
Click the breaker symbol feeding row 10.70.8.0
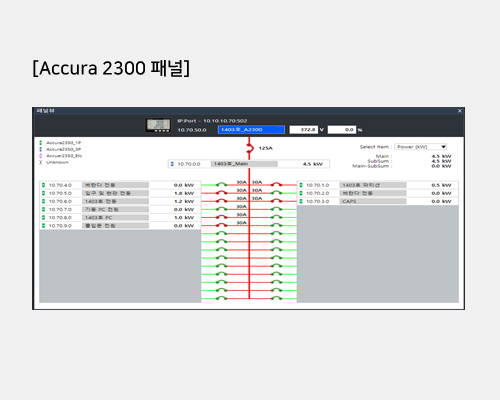click(x=221, y=217)
